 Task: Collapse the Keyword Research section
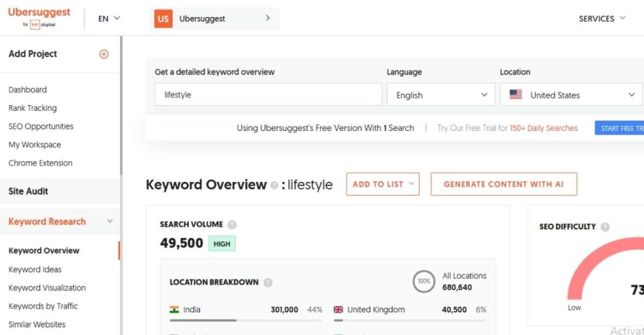pyautogui.click(x=110, y=222)
